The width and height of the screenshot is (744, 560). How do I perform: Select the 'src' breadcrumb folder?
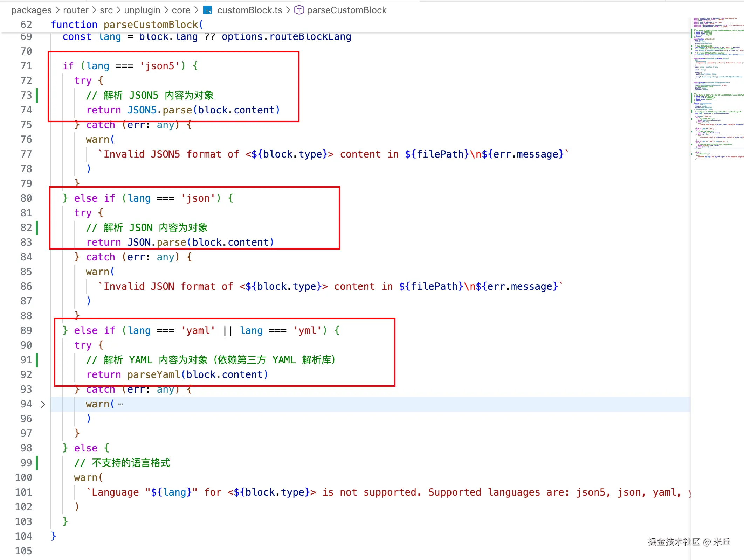(x=106, y=10)
